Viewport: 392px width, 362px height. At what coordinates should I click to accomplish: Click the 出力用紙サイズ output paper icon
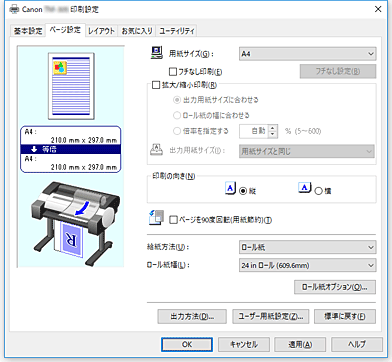coord(156,151)
